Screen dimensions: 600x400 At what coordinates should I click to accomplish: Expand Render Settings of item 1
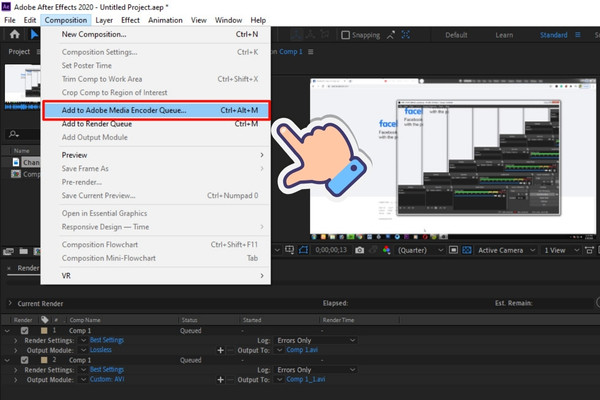tap(16, 340)
